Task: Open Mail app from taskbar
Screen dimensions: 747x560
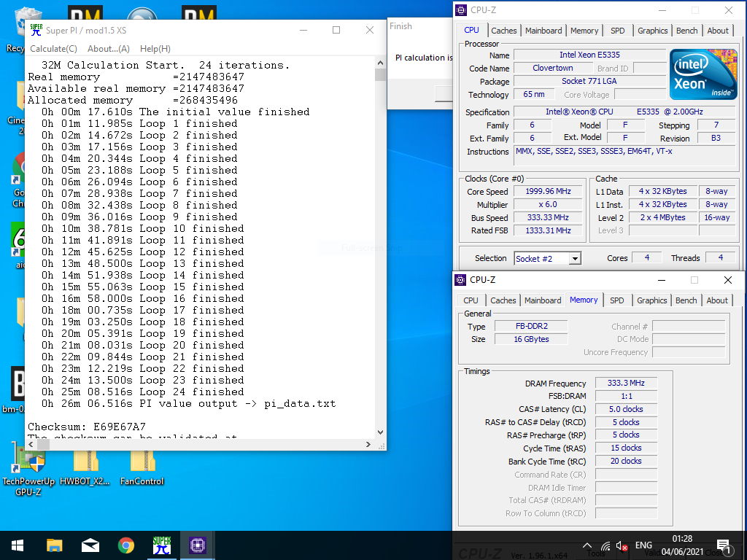Action: coord(90,545)
